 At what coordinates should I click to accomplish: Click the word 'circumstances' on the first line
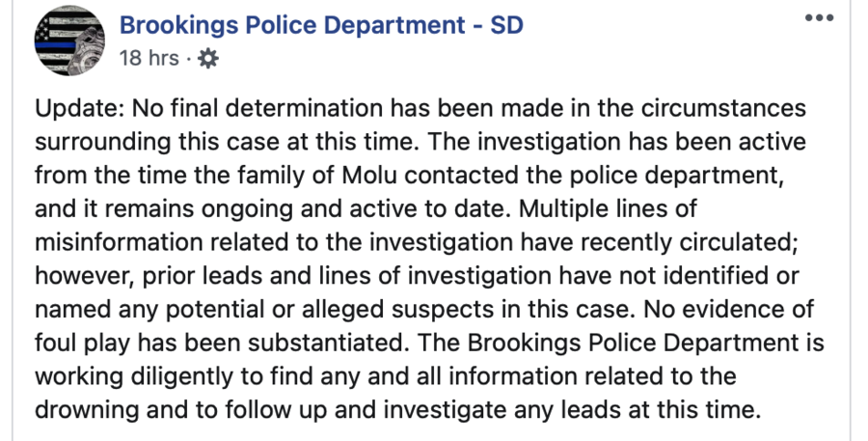tap(723, 108)
